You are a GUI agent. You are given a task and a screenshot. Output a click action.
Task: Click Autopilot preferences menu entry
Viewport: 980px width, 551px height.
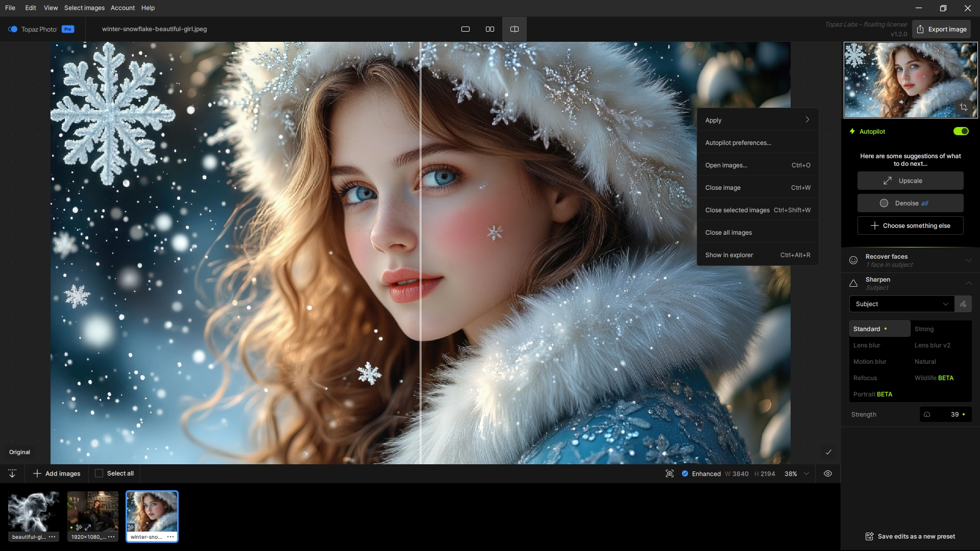pyautogui.click(x=738, y=143)
